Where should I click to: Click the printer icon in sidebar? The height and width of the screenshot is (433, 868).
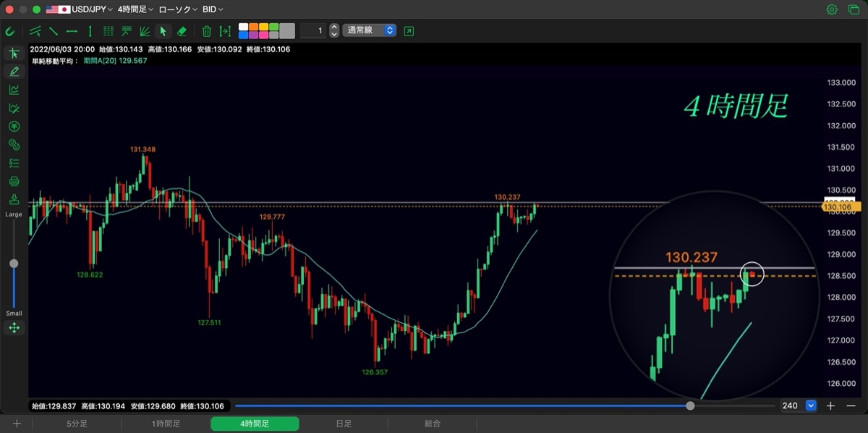(14, 181)
